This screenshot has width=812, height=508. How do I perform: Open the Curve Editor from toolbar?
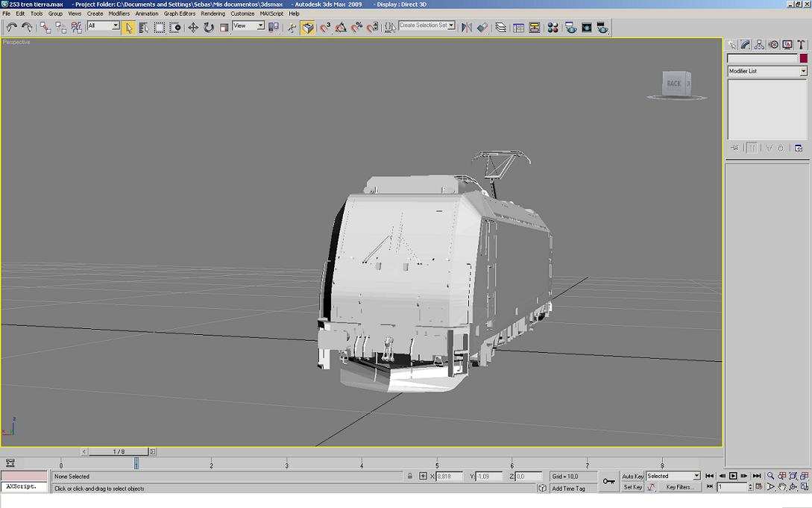[518, 28]
